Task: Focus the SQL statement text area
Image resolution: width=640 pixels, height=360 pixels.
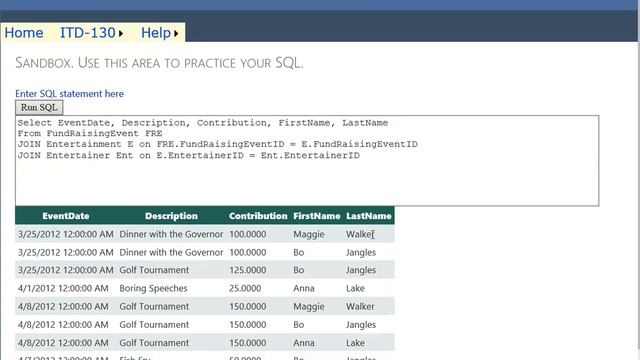Action: click(307, 160)
